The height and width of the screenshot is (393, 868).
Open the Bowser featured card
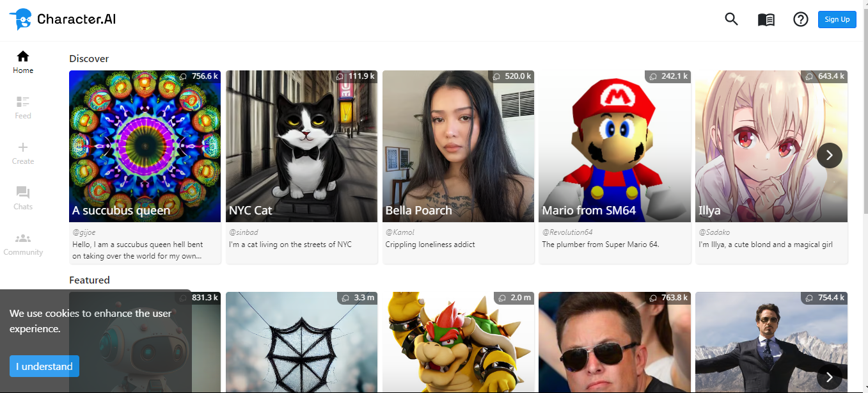point(458,342)
